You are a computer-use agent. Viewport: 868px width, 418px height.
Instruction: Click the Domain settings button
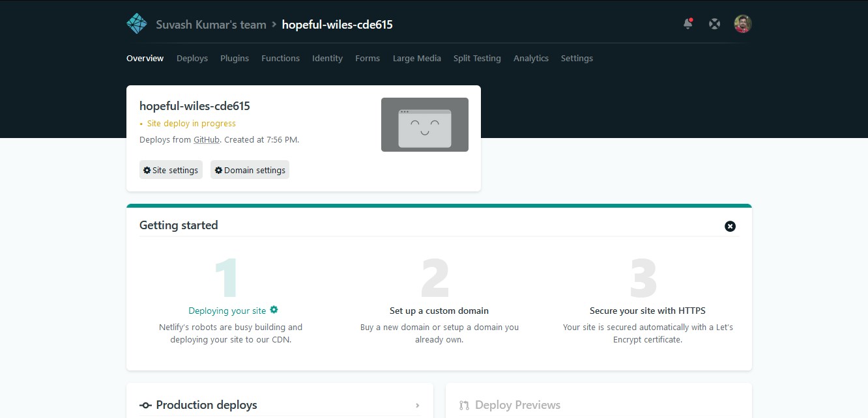pos(250,170)
